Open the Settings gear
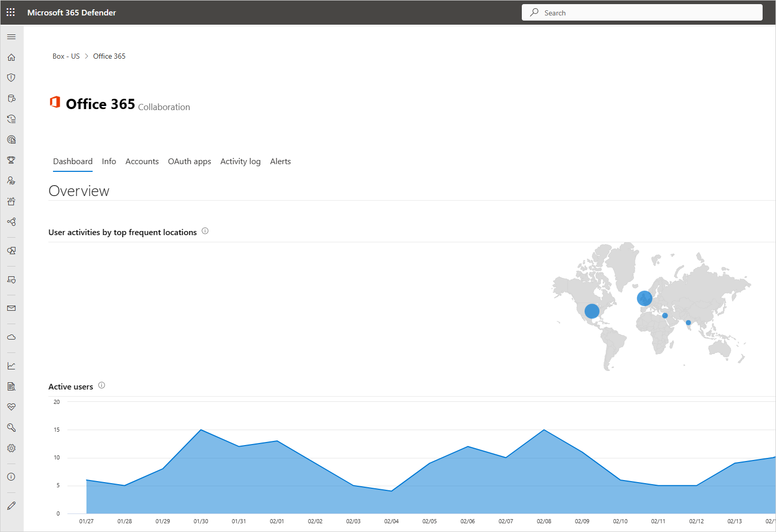This screenshot has height=532, width=776. coord(11,448)
